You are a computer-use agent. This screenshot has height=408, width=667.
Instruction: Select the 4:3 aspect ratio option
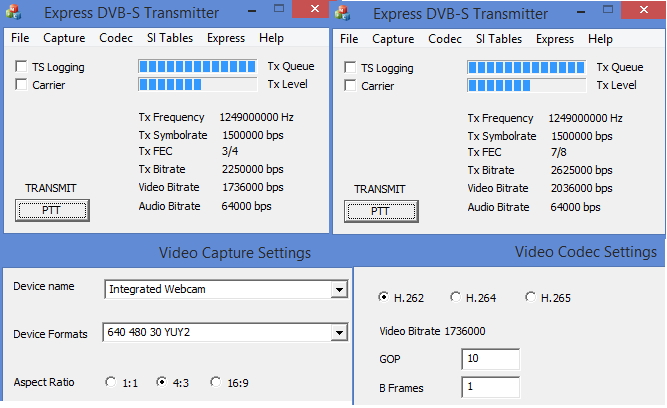[161, 382]
